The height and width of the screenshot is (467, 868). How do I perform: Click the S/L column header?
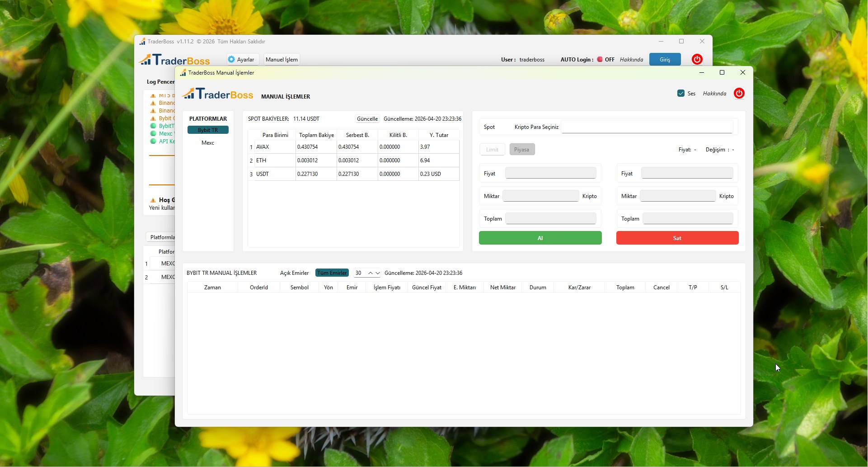coord(724,288)
